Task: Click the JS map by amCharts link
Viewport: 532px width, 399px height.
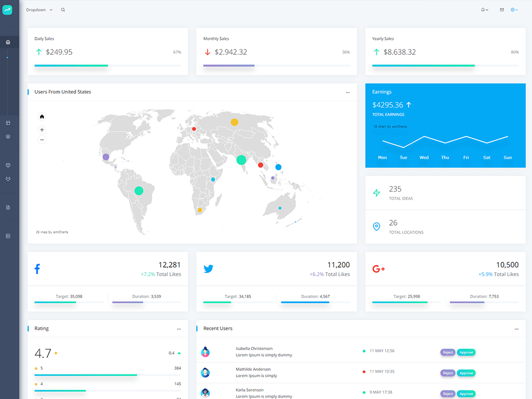Action: [x=52, y=232]
